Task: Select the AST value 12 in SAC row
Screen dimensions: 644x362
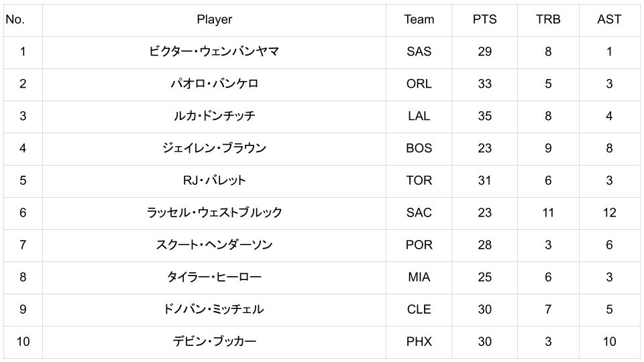Action: (x=608, y=213)
